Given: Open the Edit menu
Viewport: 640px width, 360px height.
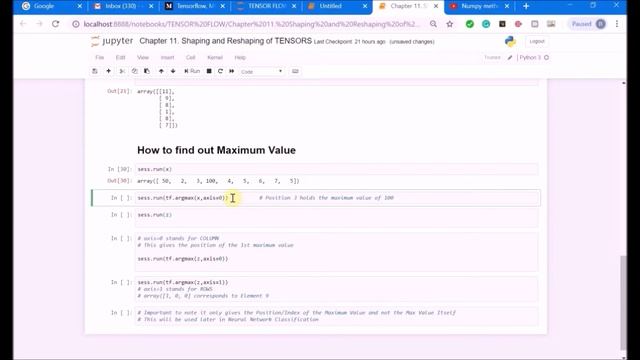Looking at the screenshot, I should pyautogui.click(x=120, y=58).
